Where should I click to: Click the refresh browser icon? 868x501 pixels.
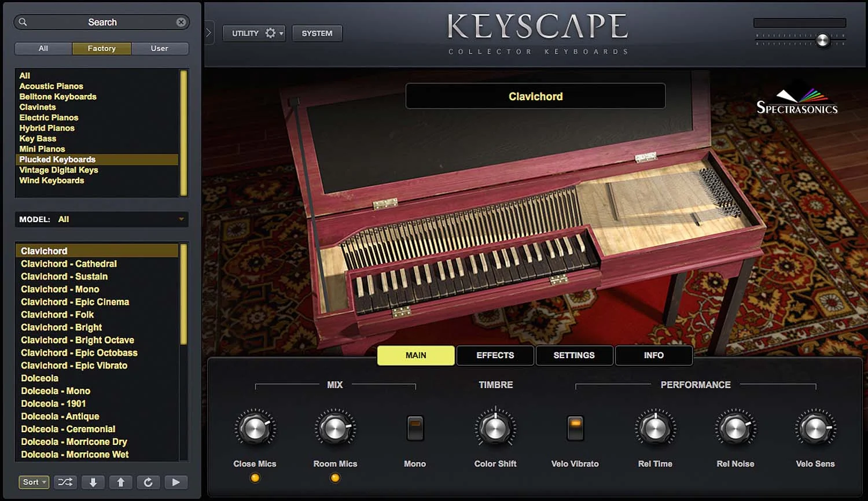[148, 482]
